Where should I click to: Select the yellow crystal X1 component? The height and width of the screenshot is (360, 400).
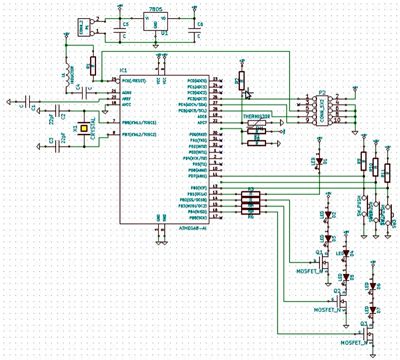(83, 128)
